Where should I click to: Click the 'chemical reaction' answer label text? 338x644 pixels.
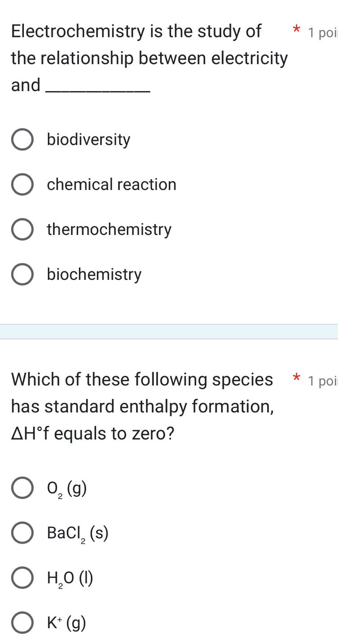(111, 185)
